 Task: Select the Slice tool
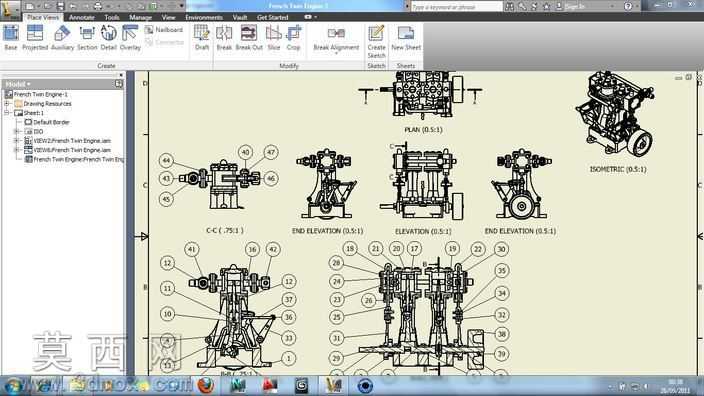[x=273, y=37]
